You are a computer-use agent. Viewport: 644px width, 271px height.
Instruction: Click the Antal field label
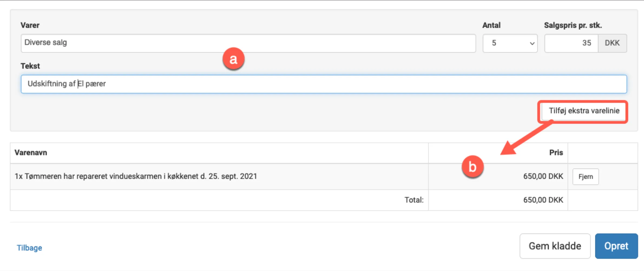tap(491, 25)
